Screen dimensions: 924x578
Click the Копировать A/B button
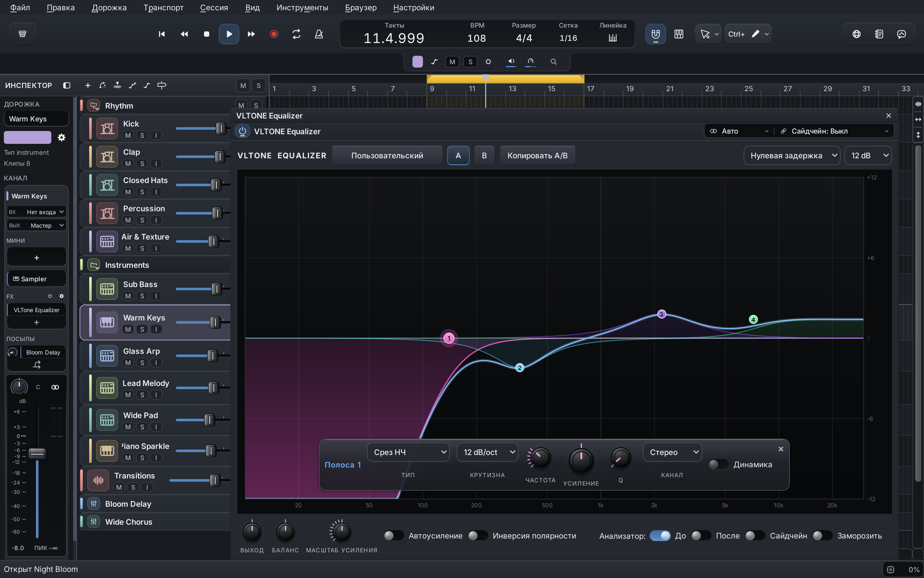click(x=537, y=156)
